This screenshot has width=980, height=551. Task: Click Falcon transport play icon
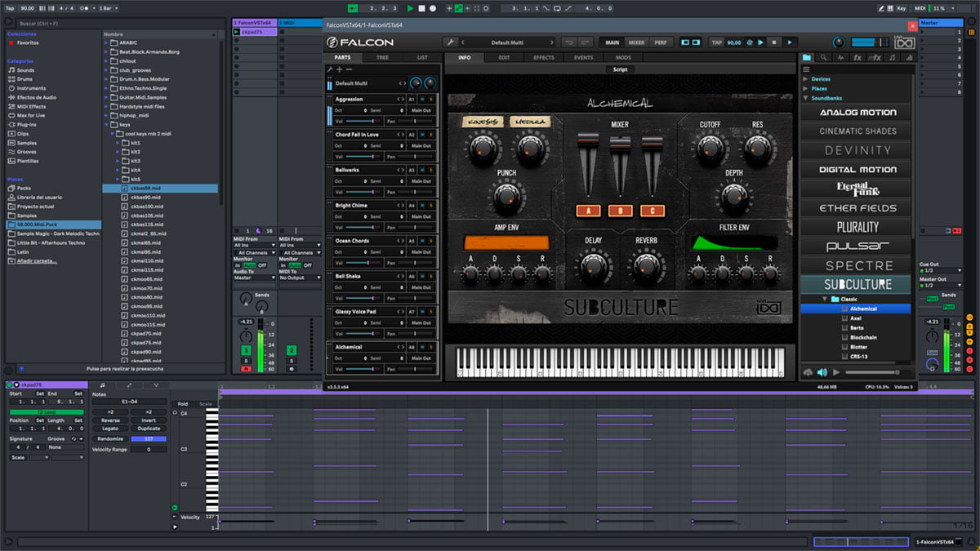[x=790, y=42]
